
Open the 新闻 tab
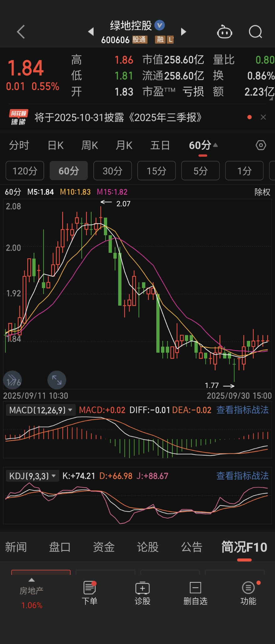tap(16, 547)
